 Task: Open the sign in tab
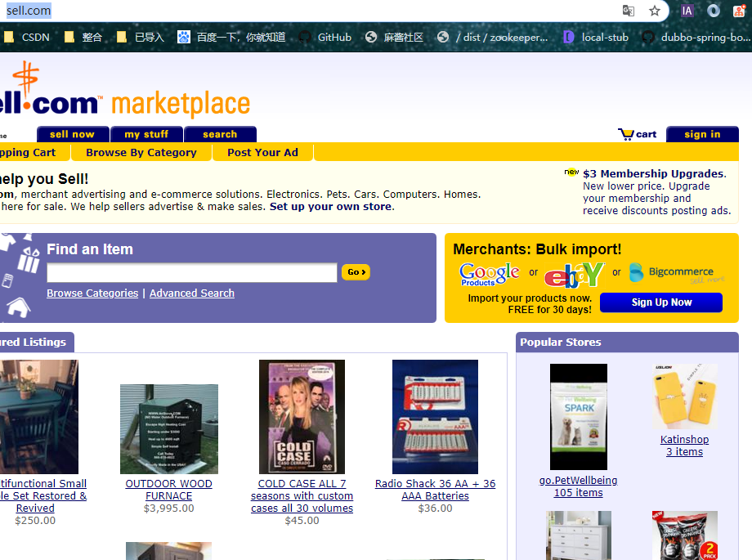[702, 134]
